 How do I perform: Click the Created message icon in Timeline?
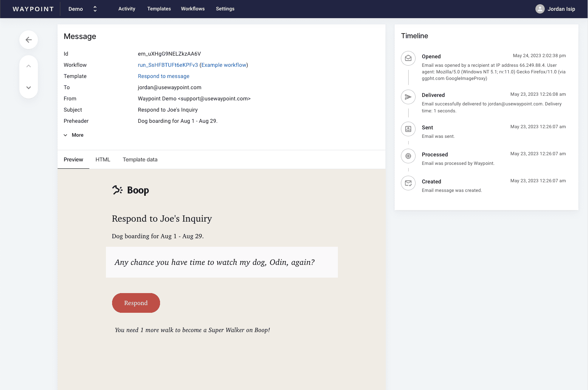pyautogui.click(x=408, y=183)
